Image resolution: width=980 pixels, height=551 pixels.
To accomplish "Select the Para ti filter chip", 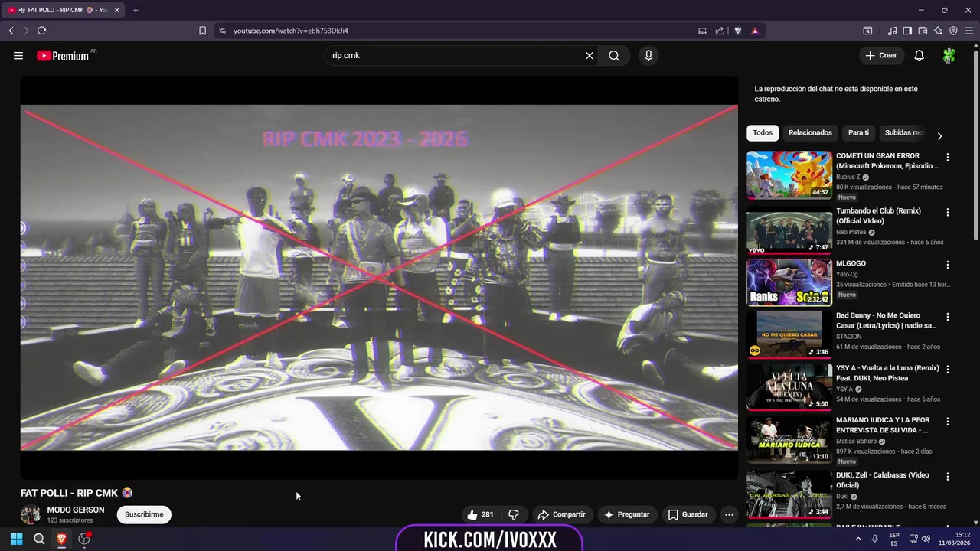I will tap(858, 132).
